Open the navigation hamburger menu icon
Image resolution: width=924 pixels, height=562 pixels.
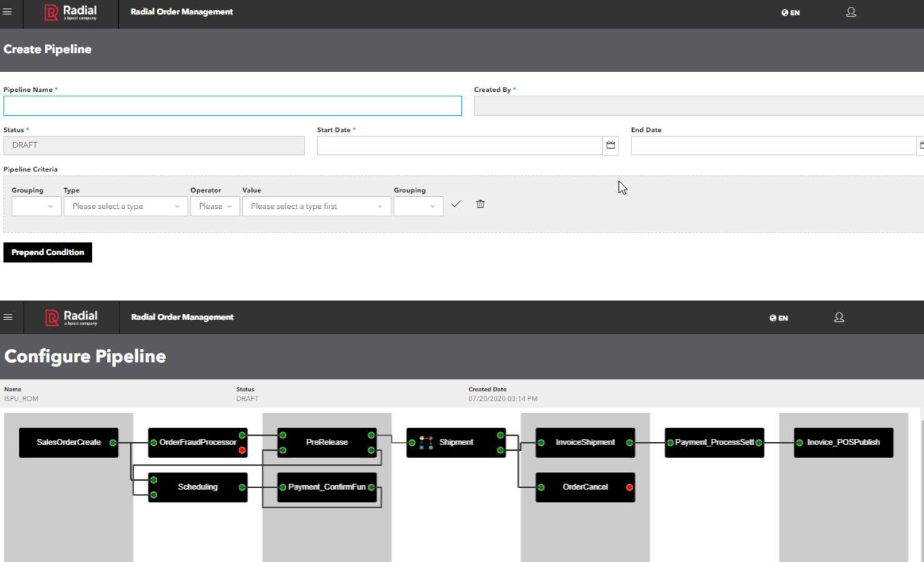[x=8, y=11]
